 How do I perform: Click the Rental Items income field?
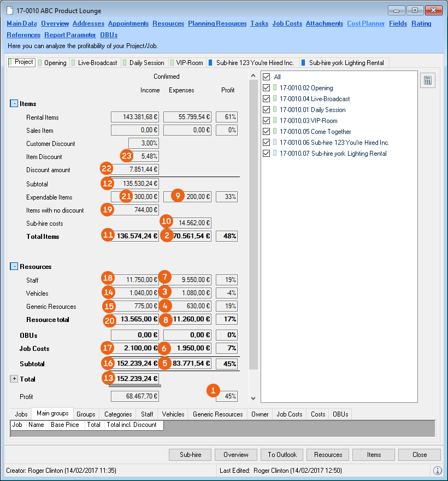point(135,117)
